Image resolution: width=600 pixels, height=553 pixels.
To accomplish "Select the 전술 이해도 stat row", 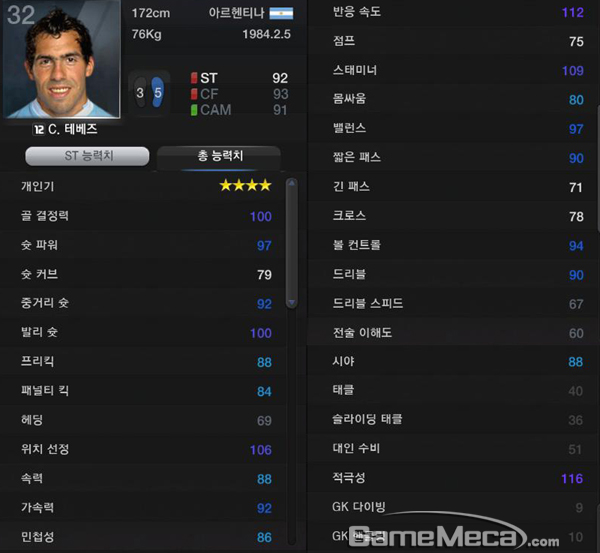I will pos(452,333).
